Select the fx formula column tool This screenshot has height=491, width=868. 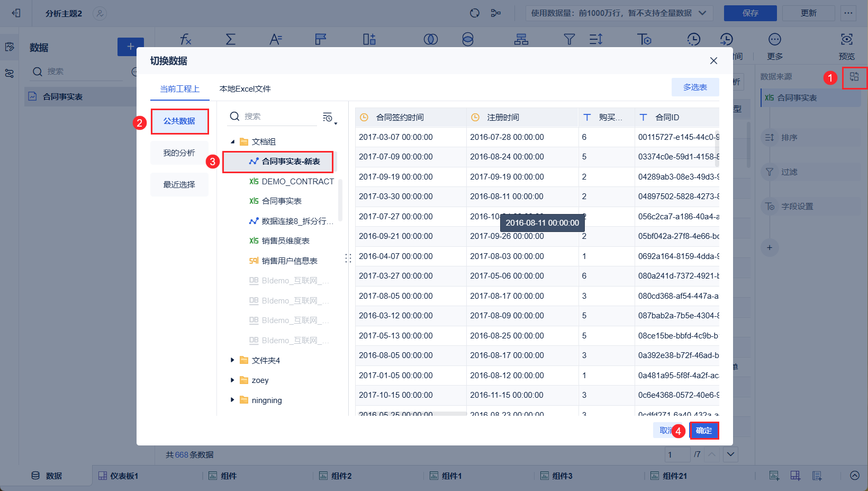click(186, 39)
